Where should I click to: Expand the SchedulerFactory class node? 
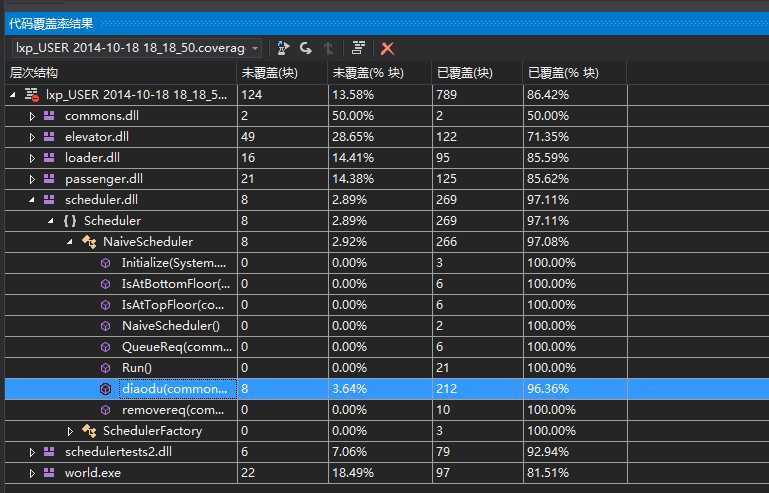[x=70, y=432]
